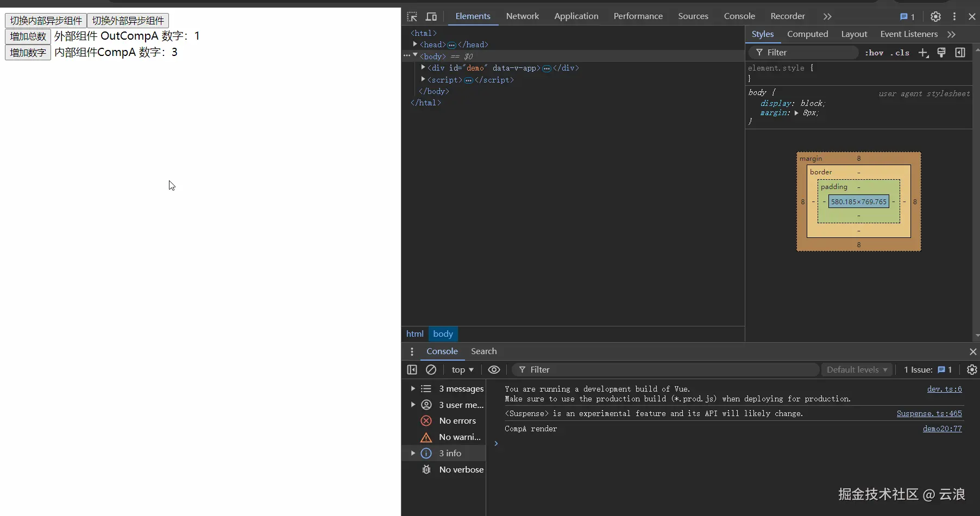This screenshot has width=980, height=516.
Task: Toggle the device toolbar
Action: (432, 16)
